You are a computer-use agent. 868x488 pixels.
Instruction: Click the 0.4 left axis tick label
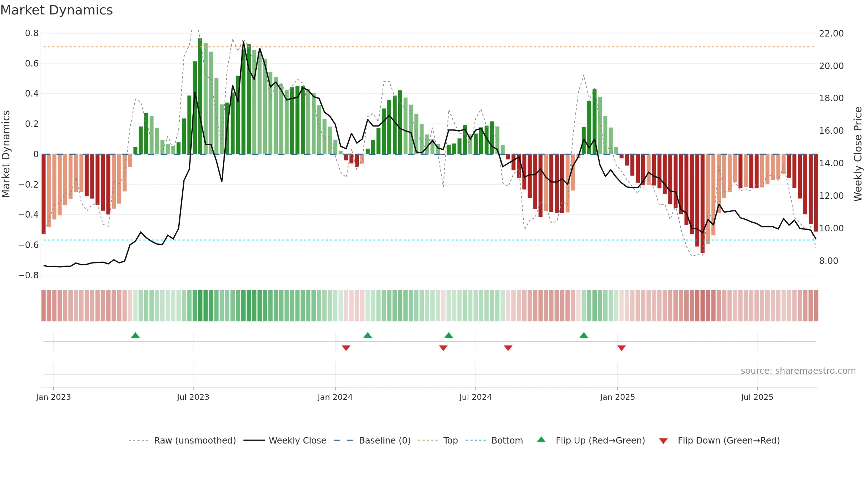pos(32,94)
